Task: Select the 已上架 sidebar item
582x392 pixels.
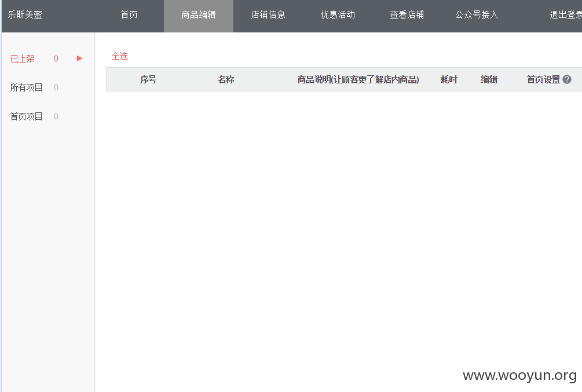Action: [x=22, y=58]
